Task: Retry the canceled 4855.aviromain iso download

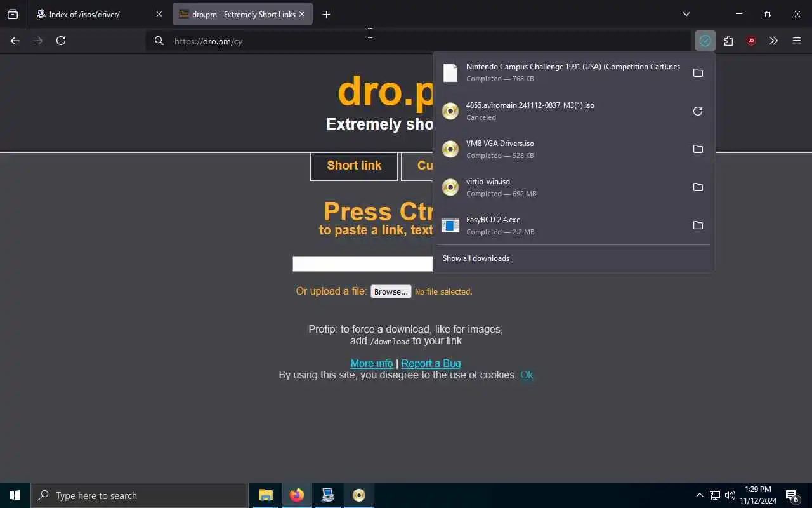Action: [698, 111]
